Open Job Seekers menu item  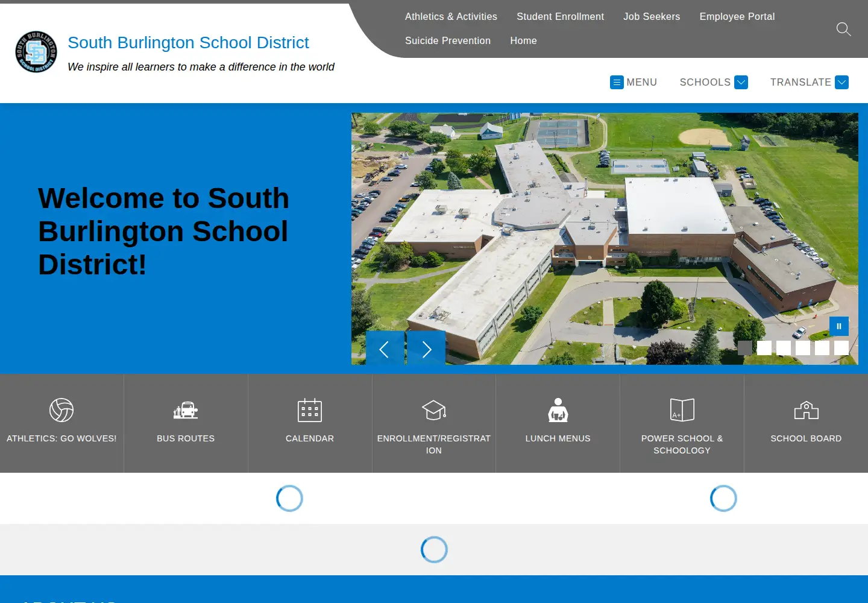(652, 17)
